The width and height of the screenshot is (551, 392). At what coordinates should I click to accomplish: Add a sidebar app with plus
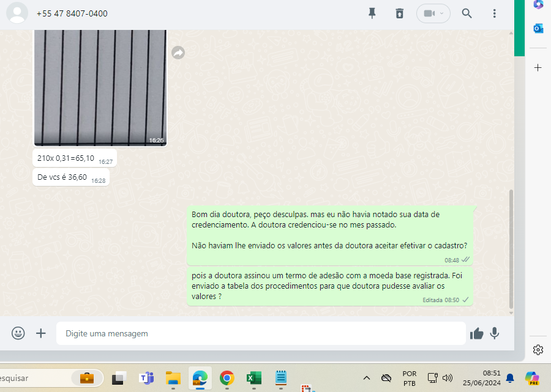[538, 67]
